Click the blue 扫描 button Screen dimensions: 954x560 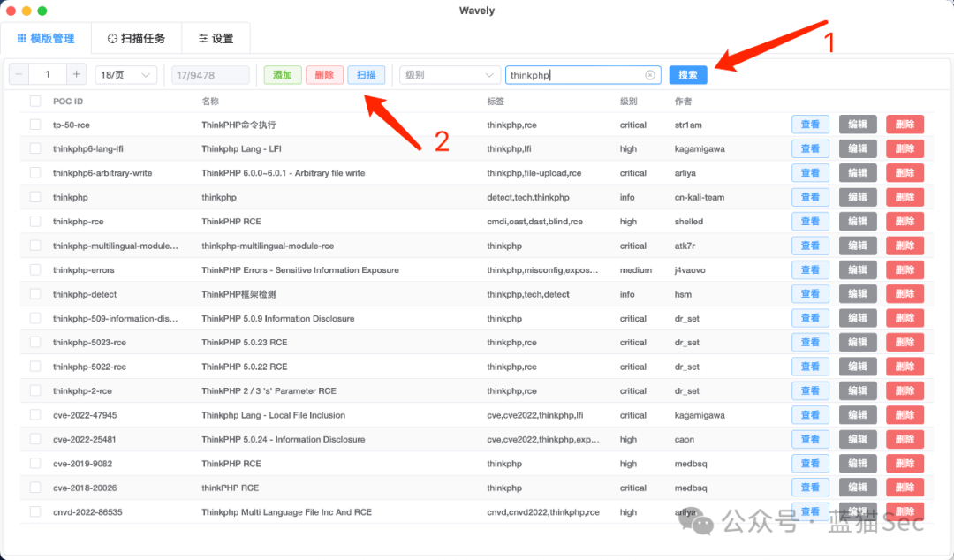tap(367, 75)
